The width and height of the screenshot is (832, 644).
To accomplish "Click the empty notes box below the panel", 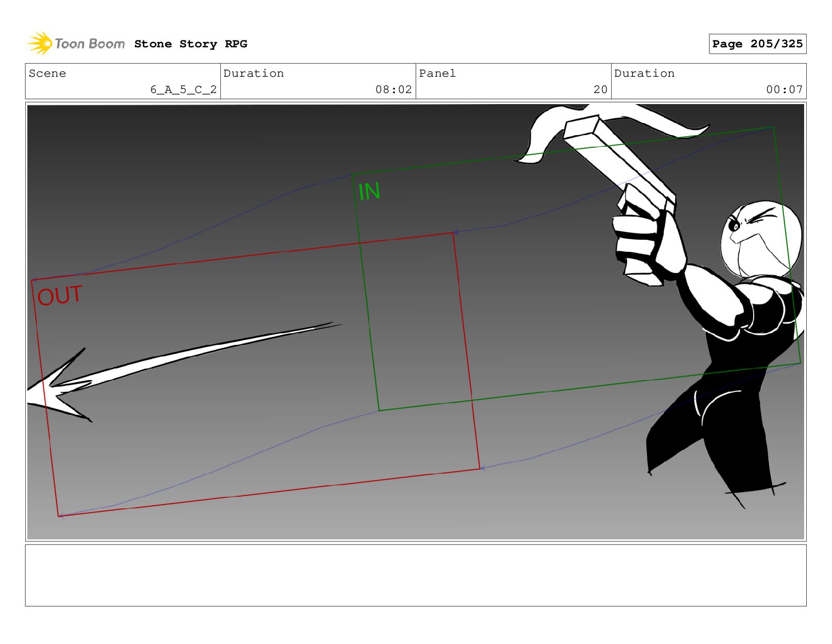I will [415, 575].
